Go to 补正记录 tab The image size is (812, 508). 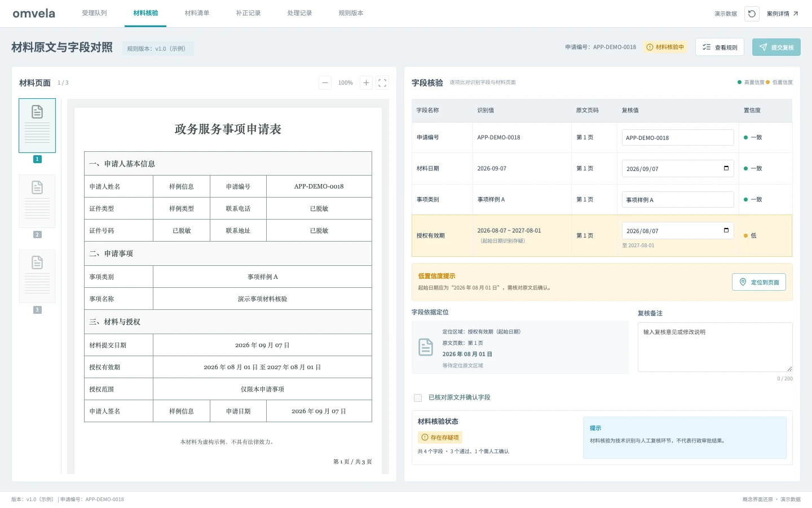pyautogui.click(x=248, y=13)
